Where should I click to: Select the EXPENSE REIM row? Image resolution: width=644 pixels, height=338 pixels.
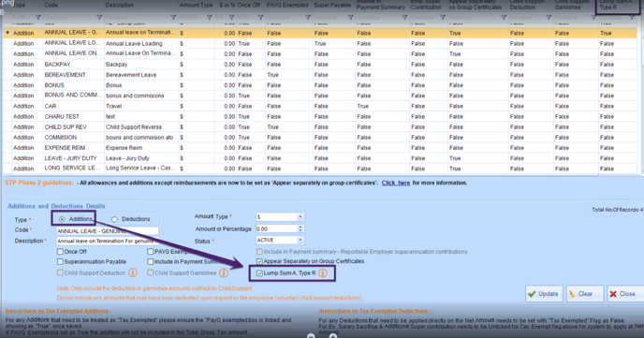click(320, 148)
